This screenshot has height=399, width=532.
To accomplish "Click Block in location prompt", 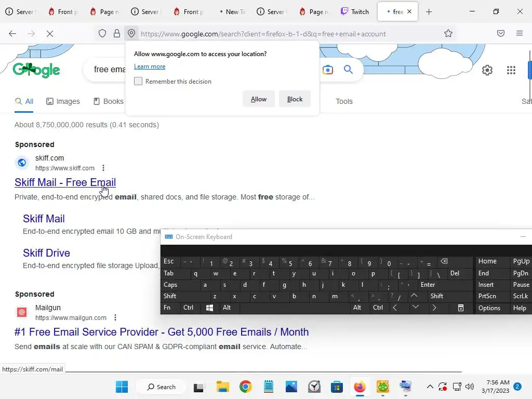I will click(x=295, y=99).
